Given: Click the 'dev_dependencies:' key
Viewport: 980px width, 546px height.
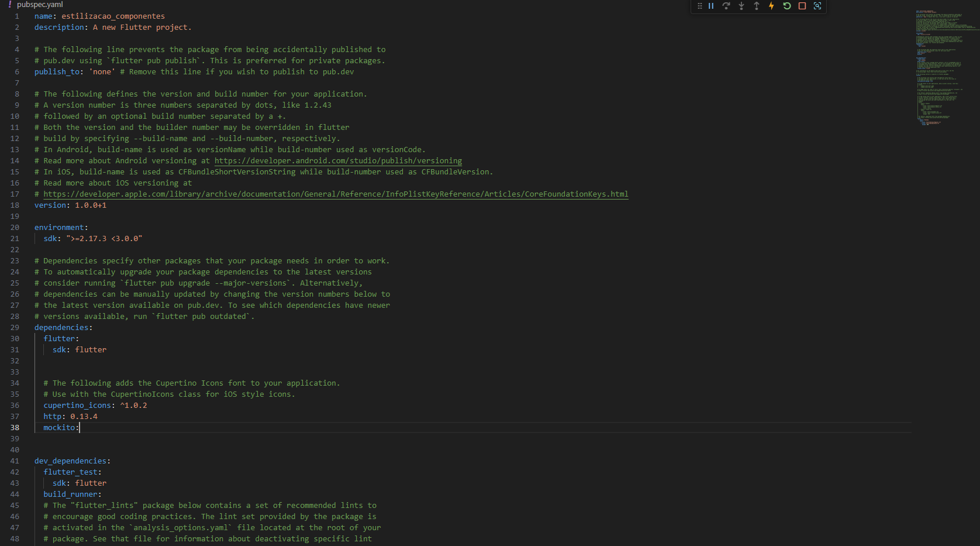Looking at the screenshot, I should pos(73,461).
